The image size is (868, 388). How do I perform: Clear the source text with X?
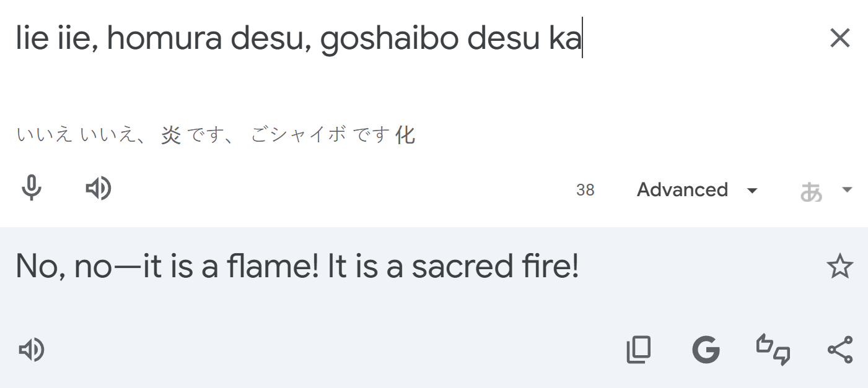pos(840,38)
